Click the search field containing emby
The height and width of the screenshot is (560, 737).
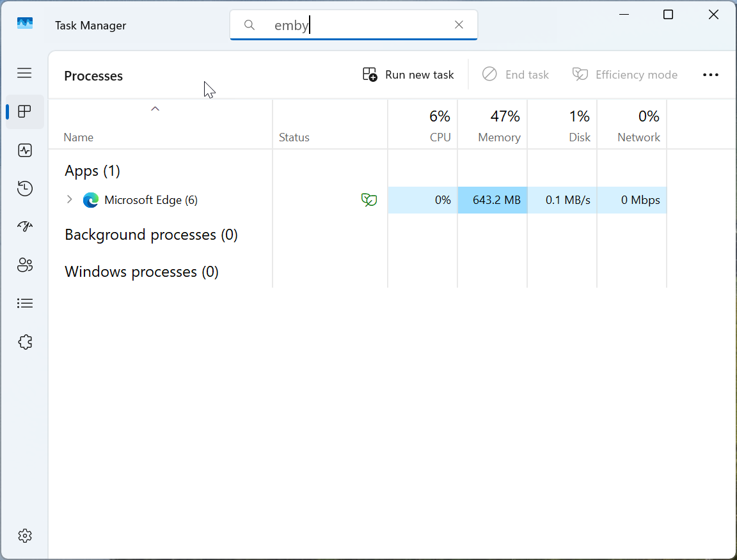(x=358, y=26)
